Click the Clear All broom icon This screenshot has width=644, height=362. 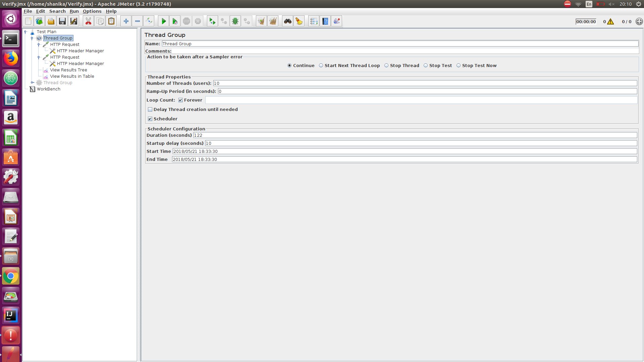(273, 21)
